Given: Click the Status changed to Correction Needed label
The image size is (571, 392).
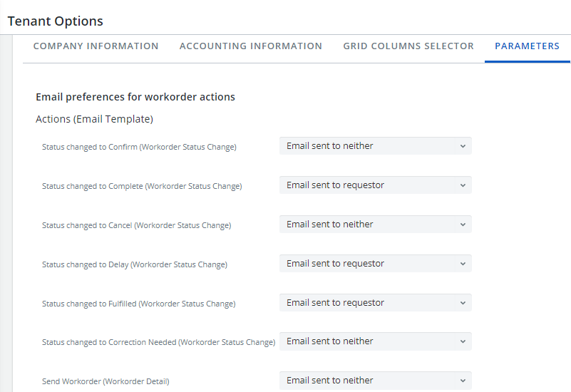Looking at the screenshot, I should (158, 343).
